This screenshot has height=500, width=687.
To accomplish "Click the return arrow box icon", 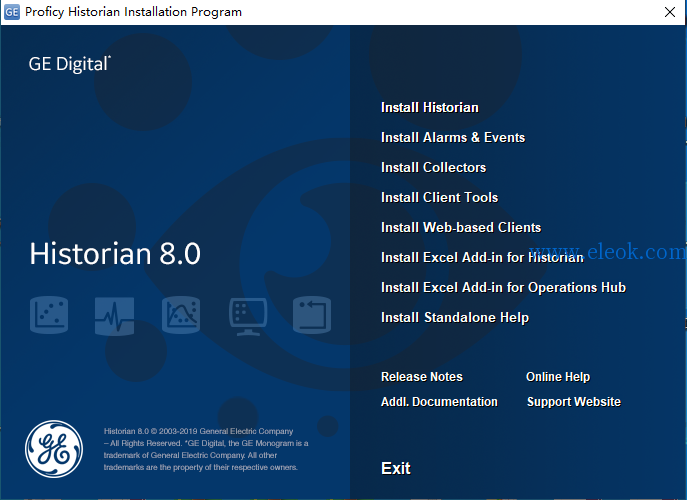I will pos(312,315).
